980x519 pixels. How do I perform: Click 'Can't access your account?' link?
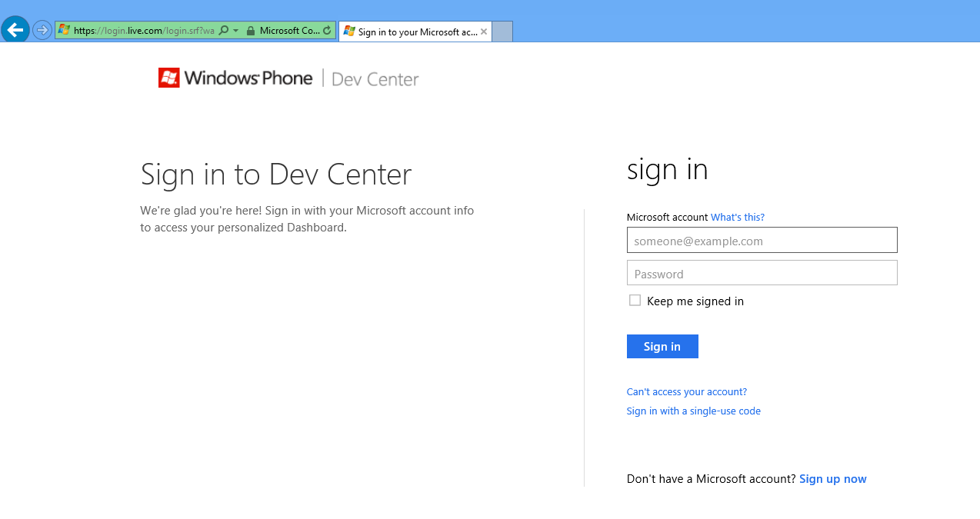click(686, 392)
